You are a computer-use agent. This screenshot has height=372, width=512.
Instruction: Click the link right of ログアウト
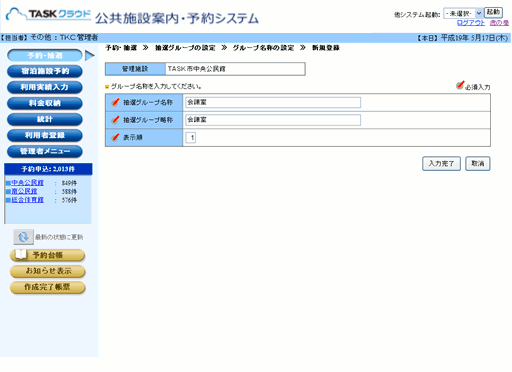pyautogui.click(x=499, y=23)
